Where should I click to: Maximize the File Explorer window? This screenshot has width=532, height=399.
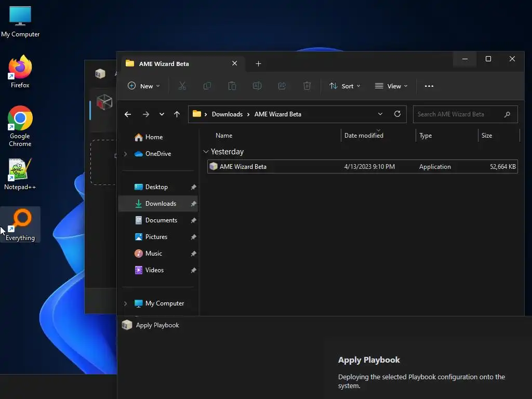click(488, 59)
